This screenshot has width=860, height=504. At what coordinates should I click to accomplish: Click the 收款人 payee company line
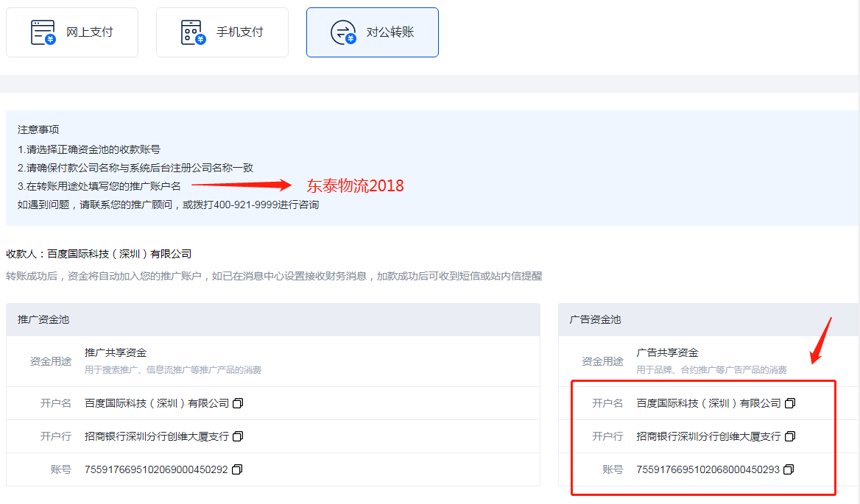(x=99, y=254)
